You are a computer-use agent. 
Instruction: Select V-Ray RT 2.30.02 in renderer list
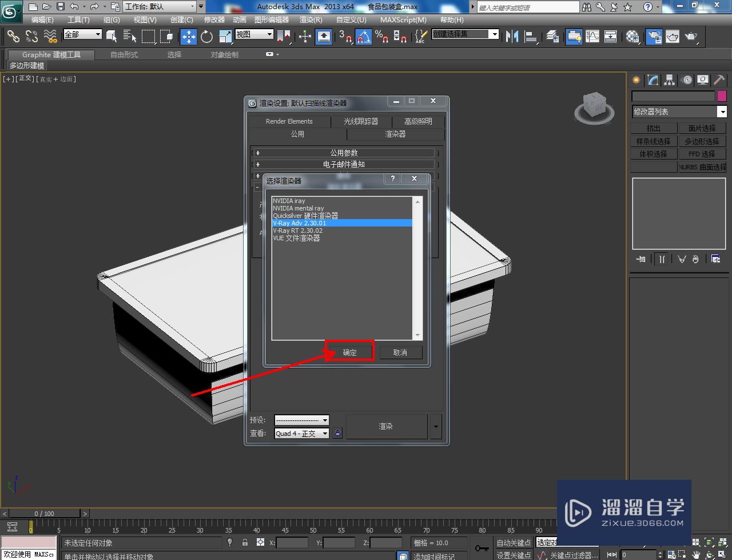click(x=343, y=231)
